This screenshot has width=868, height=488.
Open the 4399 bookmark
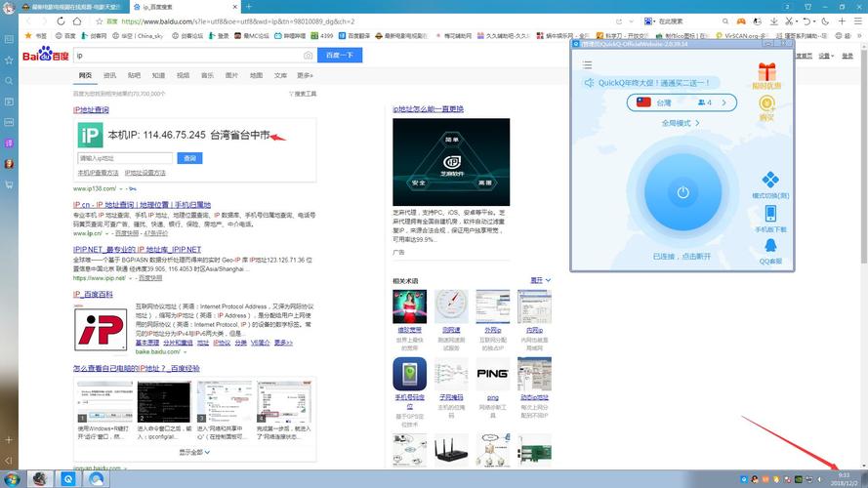(x=321, y=35)
